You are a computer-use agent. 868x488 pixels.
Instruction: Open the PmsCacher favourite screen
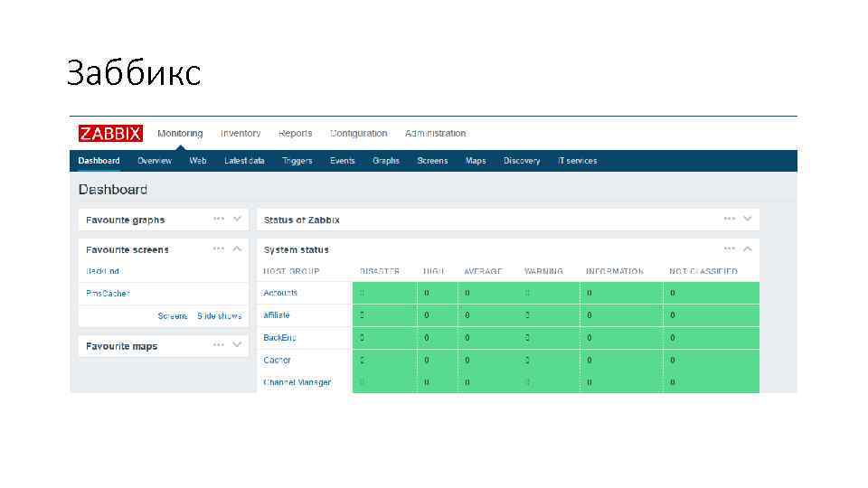[108, 293]
